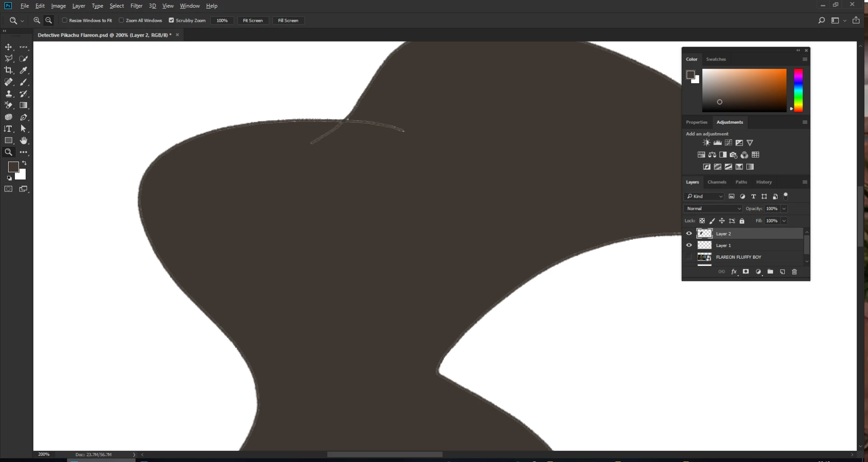The image size is (868, 462).
Task: Click Zoom Out icon in options bar
Action: (x=49, y=20)
